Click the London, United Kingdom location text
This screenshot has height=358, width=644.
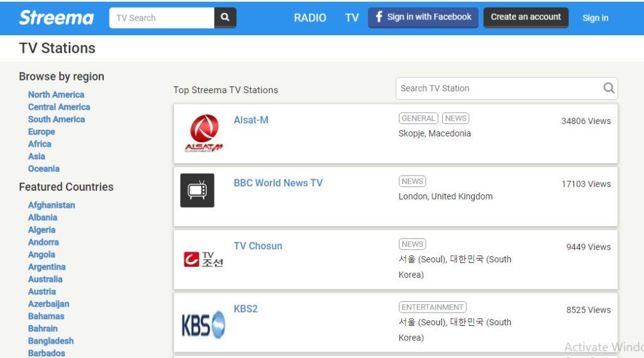point(445,196)
